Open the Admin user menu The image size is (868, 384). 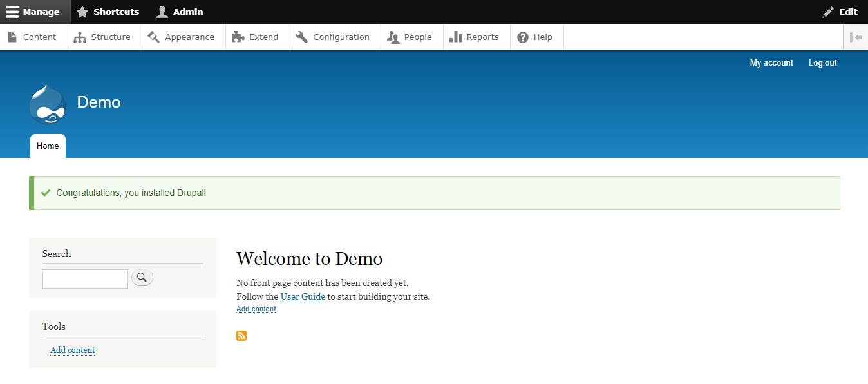click(x=180, y=12)
